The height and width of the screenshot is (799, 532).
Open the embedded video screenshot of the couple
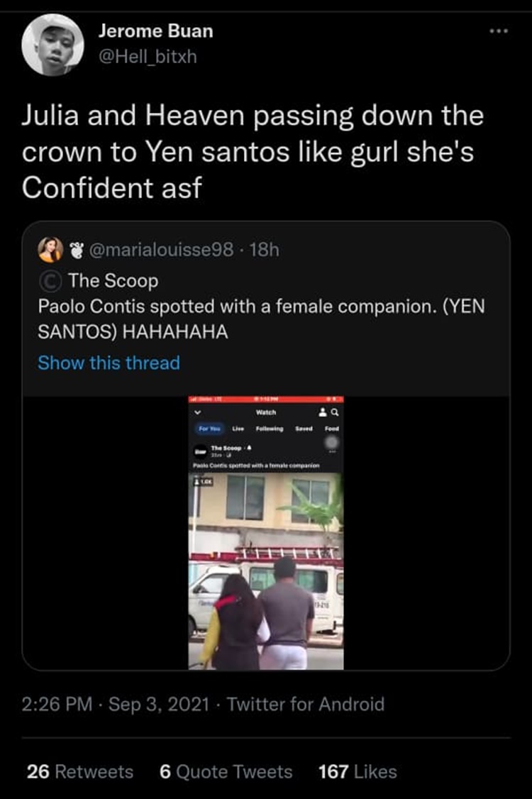pyautogui.click(x=266, y=568)
